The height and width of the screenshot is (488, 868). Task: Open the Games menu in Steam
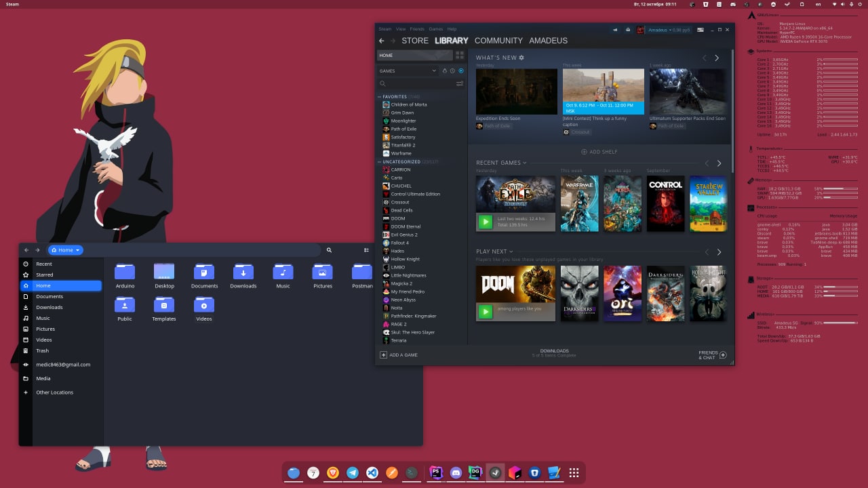[436, 29]
